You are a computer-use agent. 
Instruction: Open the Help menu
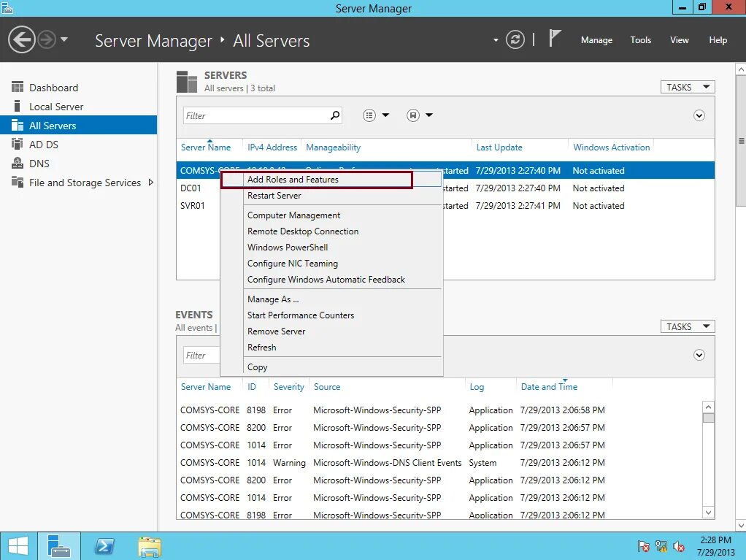click(x=718, y=40)
